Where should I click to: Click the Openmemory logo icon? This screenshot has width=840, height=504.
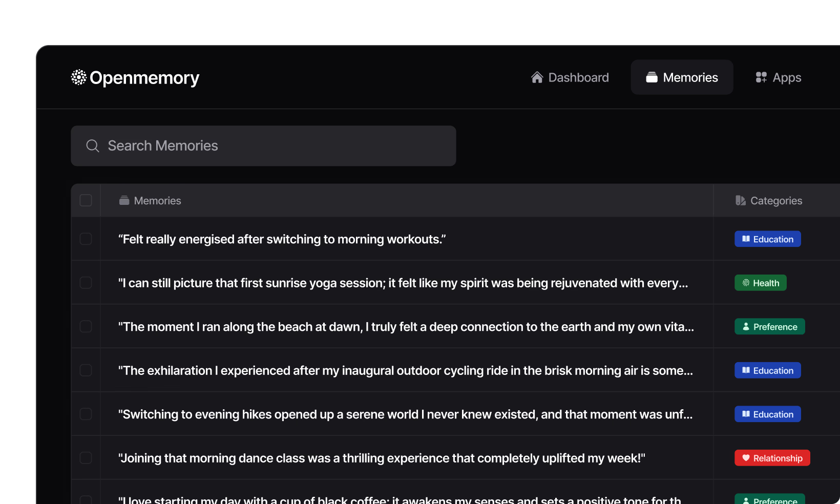coord(79,77)
